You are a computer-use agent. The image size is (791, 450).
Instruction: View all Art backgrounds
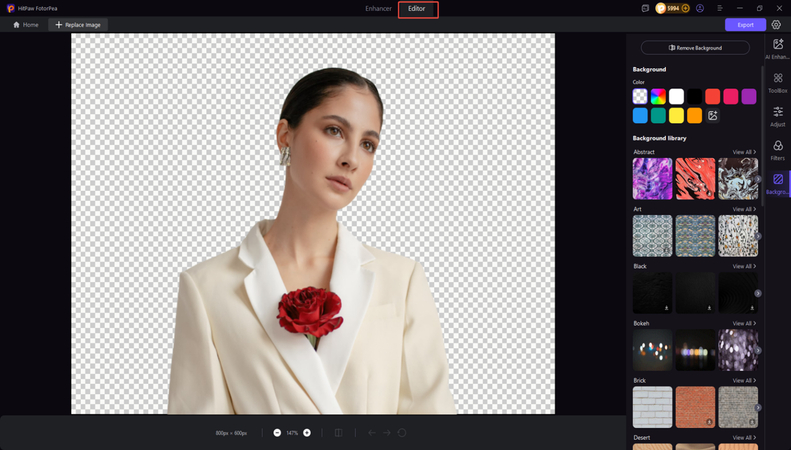pos(744,209)
